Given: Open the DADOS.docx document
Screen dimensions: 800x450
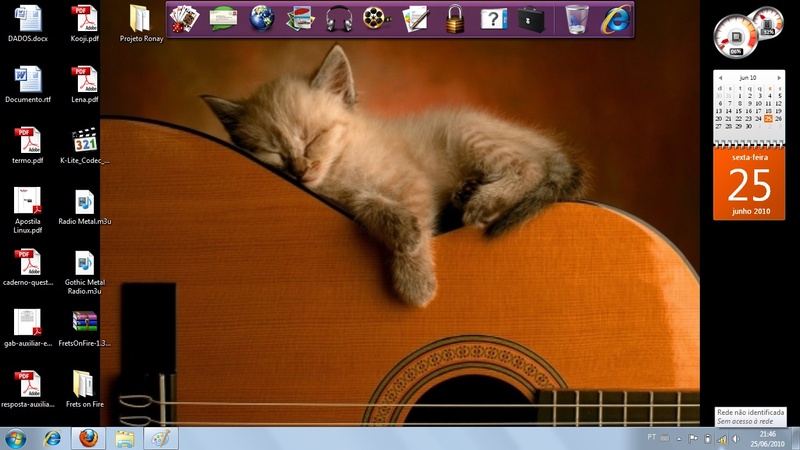Looking at the screenshot, I should (x=28, y=23).
